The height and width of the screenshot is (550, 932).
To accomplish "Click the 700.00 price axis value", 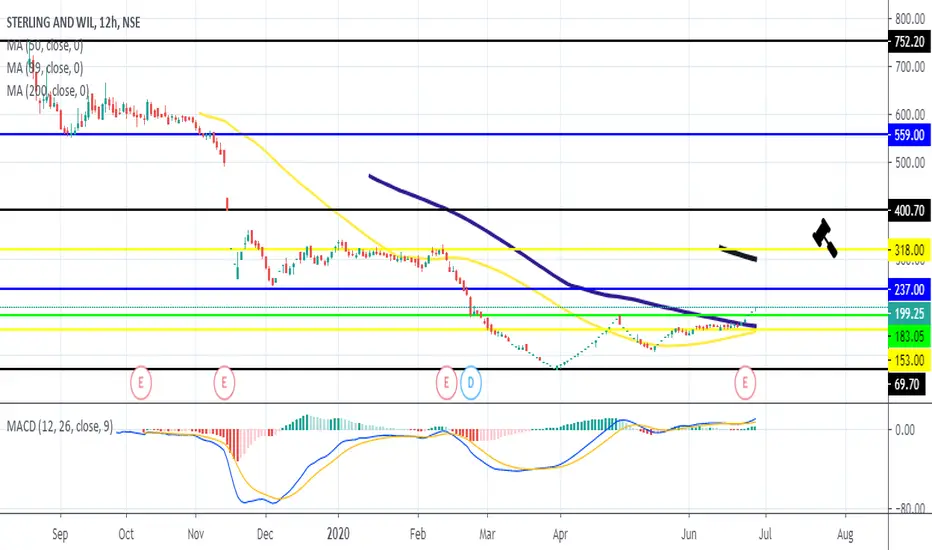I will 910,67.
